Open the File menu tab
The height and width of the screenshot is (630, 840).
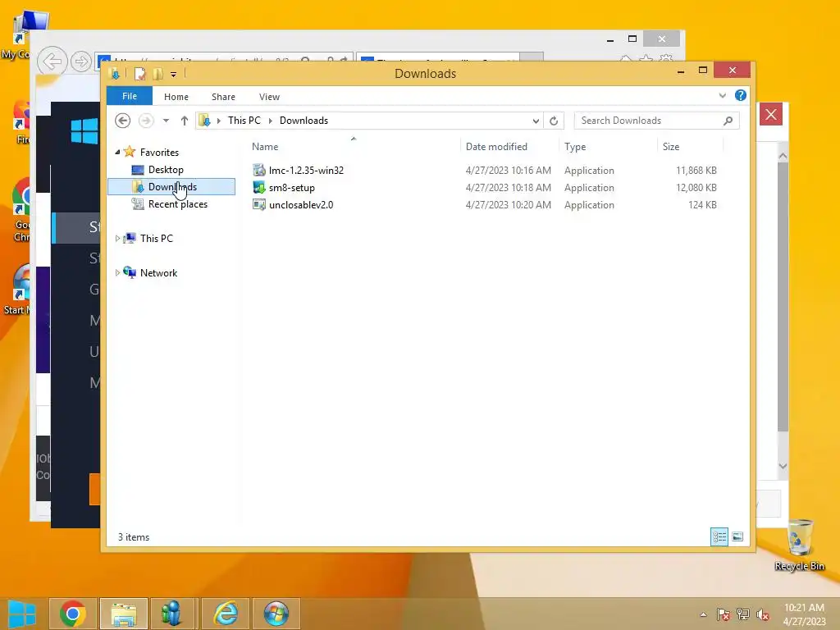(129, 97)
